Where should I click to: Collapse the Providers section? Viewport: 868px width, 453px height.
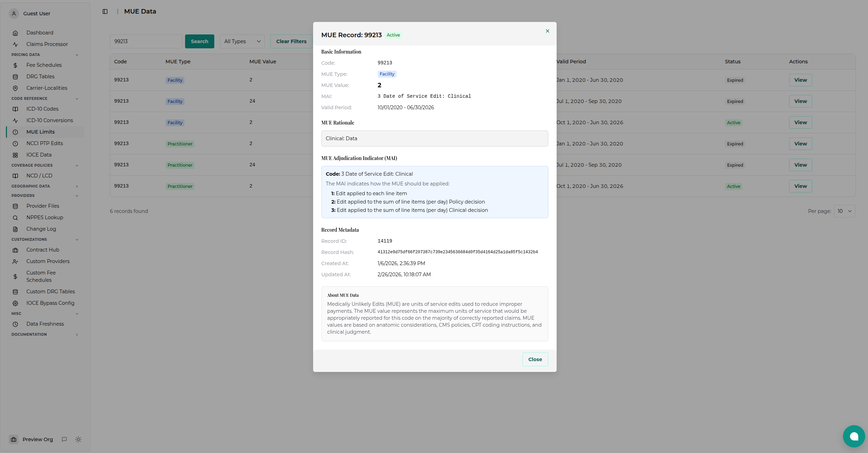tap(45, 196)
